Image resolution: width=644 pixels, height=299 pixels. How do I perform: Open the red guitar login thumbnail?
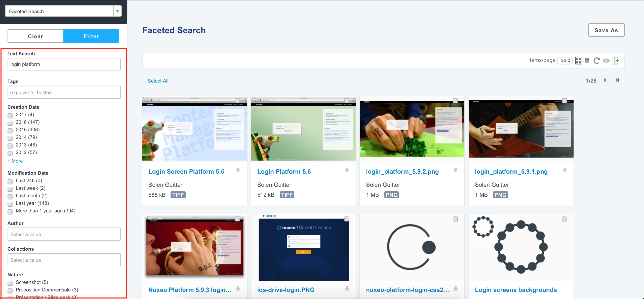pos(521,129)
